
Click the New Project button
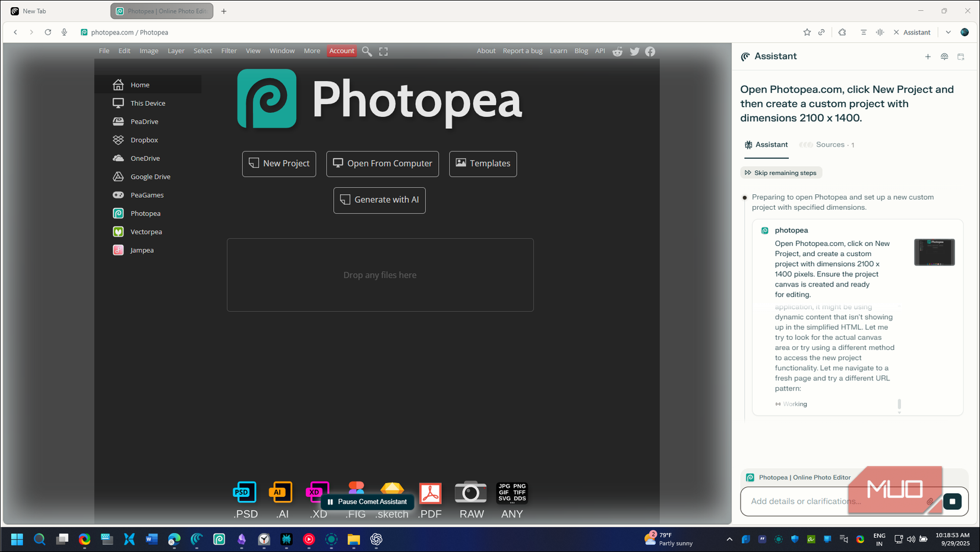coord(279,164)
